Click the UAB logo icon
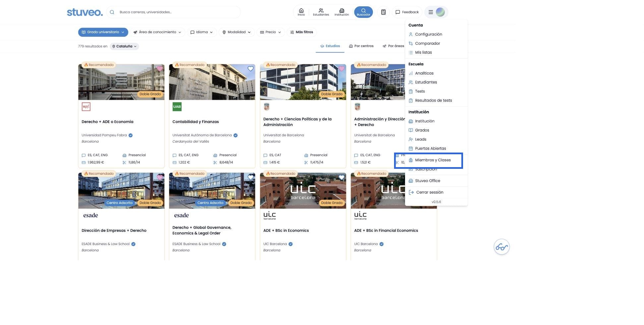The height and width of the screenshot is (325, 644). (x=177, y=107)
